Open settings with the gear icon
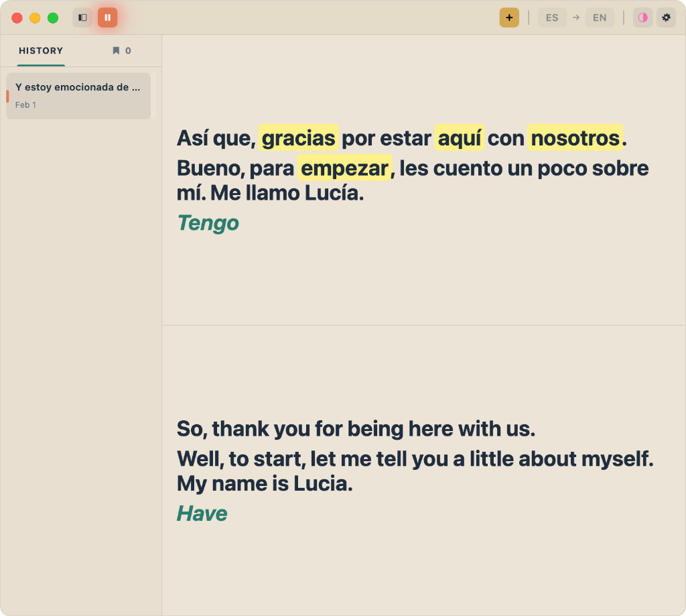 click(x=666, y=17)
